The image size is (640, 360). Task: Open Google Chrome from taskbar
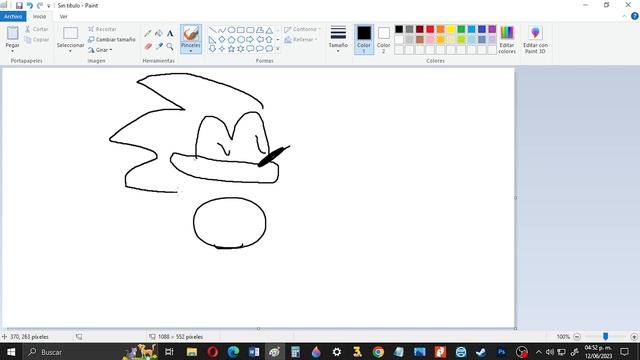(x=378, y=352)
